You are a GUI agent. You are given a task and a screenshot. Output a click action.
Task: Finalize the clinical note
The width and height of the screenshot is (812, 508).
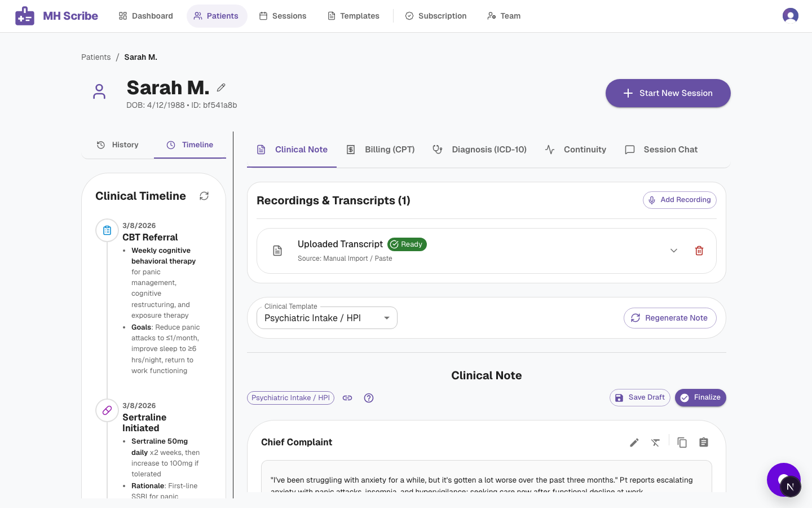pyautogui.click(x=700, y=397)
